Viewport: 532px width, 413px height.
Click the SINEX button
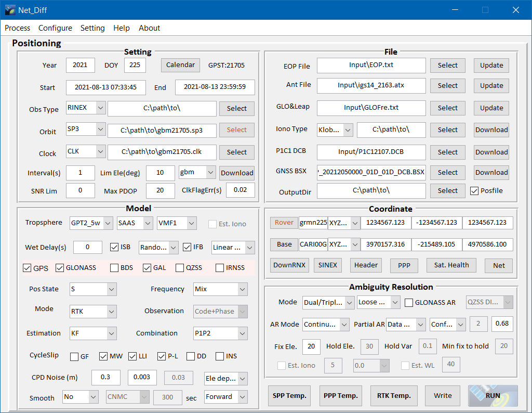[327, 265]
